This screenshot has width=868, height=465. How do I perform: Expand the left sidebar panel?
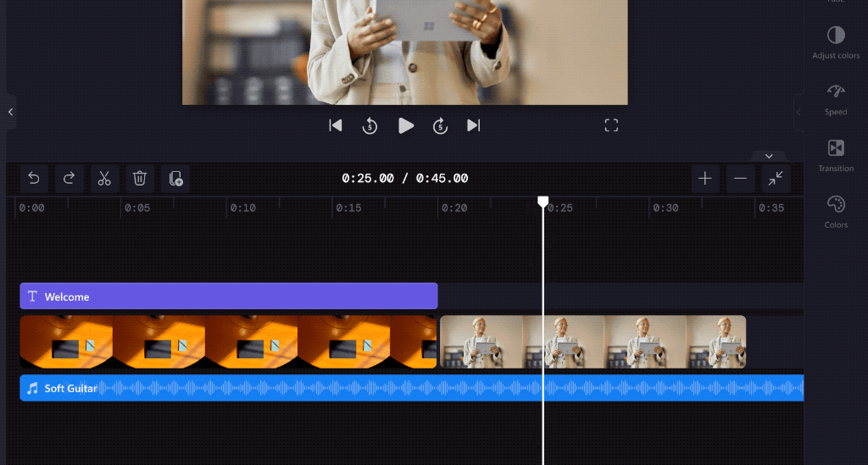pyautogui.click(x=10, y=112)
